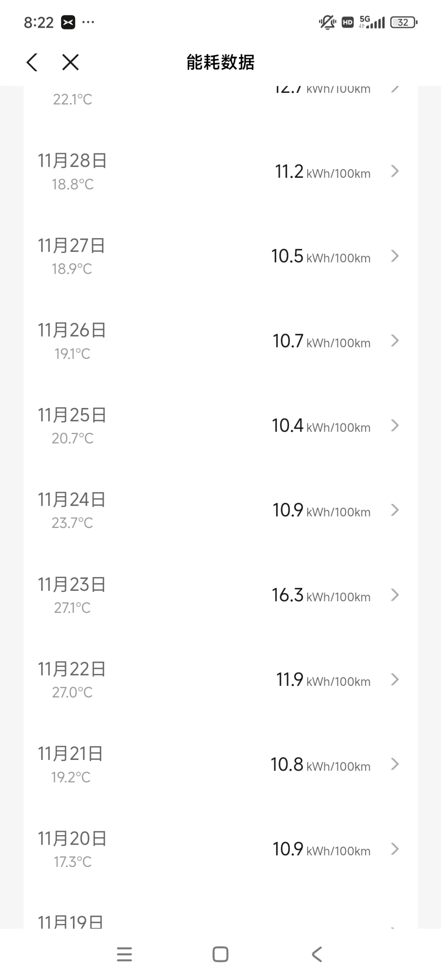Image resolution: width=441 pixels, height=980 pixels.
Task: Expand the 11月28日 entry chevron
Action: click(x=395, y=171)
